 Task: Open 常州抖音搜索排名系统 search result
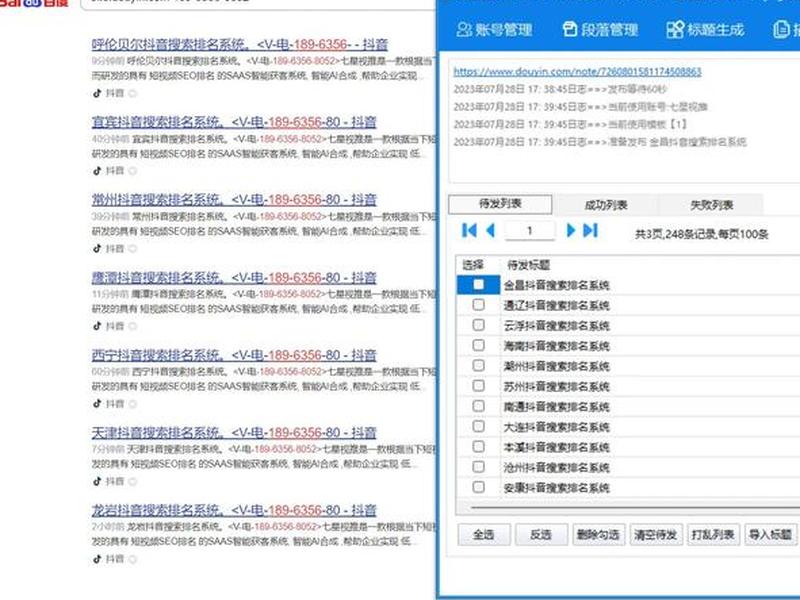(x=234, y=199)
